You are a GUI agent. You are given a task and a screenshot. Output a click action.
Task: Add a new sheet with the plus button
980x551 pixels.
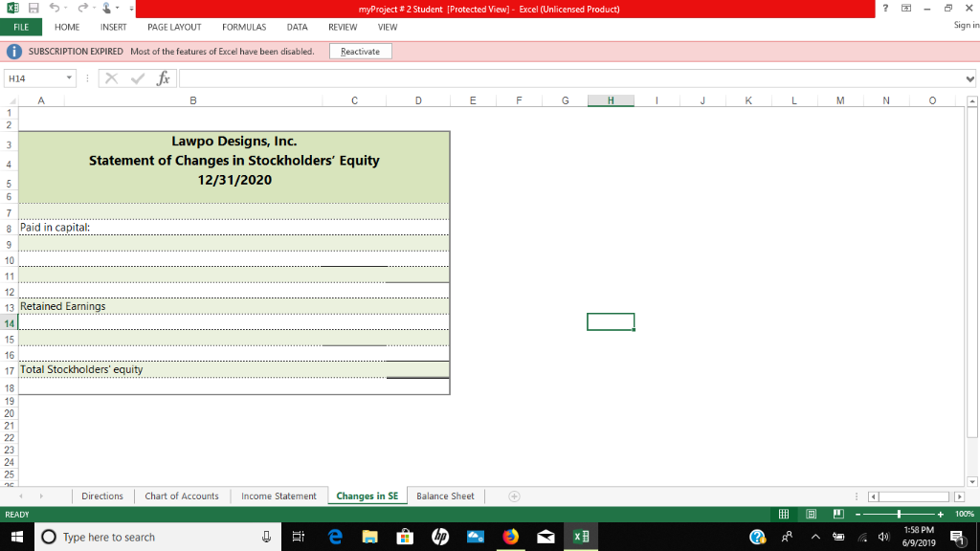(514, 496)
